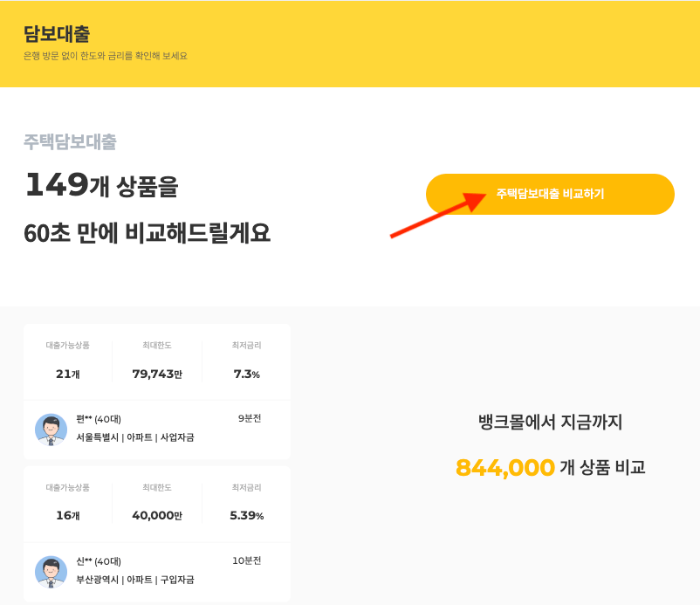The height and width of the screenshot is (605, 700).
Task: Click the 대출가능상품 16개 stat on second card
Action: [x=68, y=502]
